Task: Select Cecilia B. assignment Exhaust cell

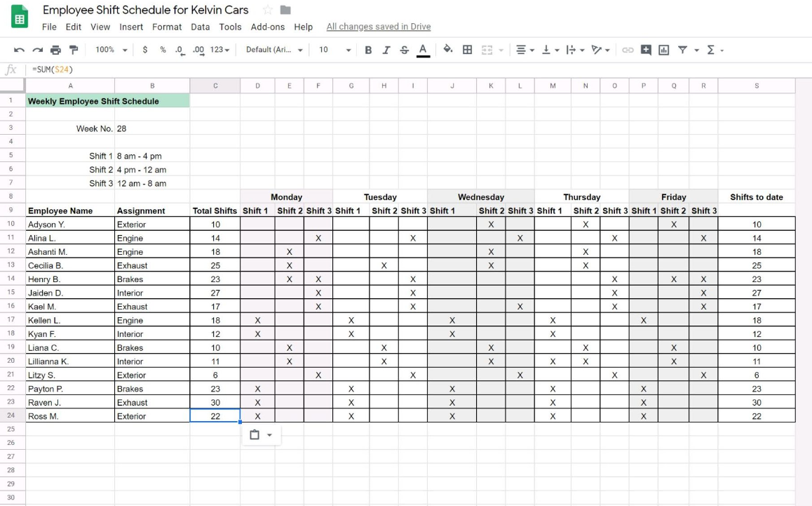Action: 152,265
